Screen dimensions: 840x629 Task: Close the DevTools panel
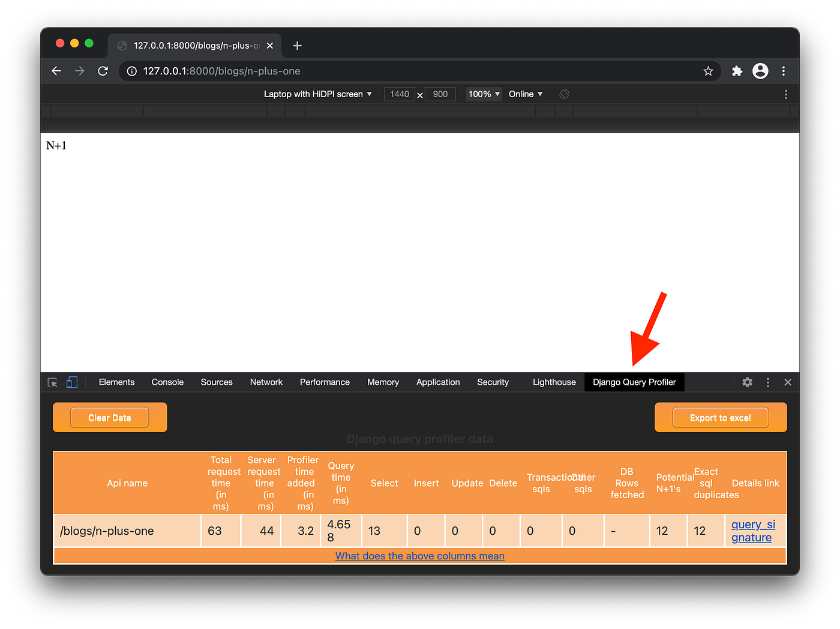click(x=788, y=382)
